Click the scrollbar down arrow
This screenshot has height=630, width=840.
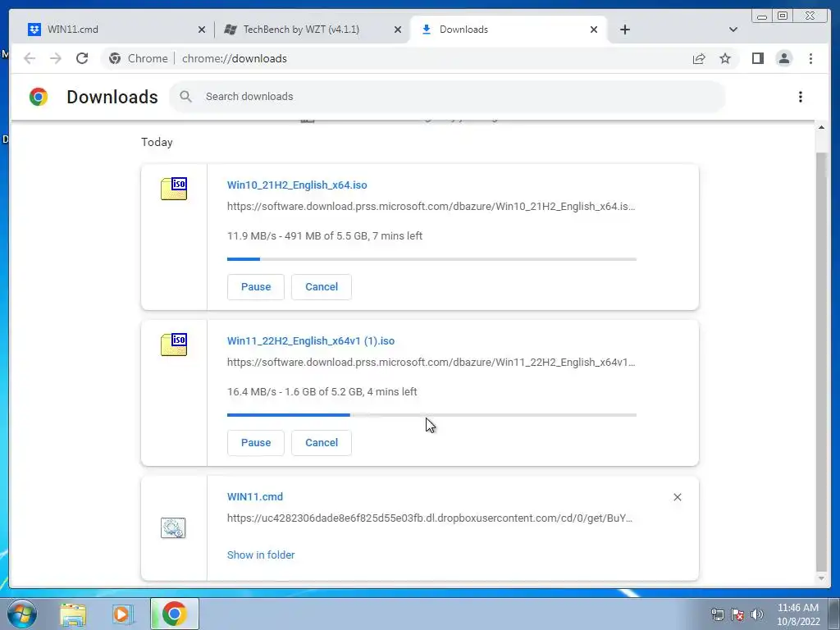(821, 578)
